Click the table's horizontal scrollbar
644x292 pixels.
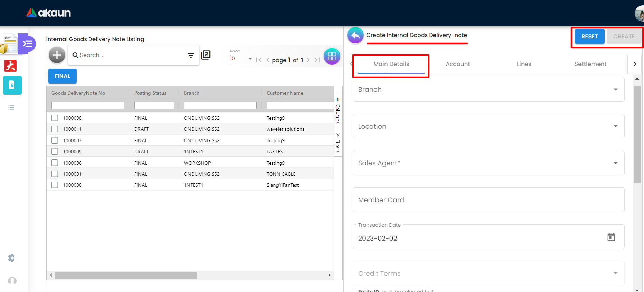[x=126, y=275]
